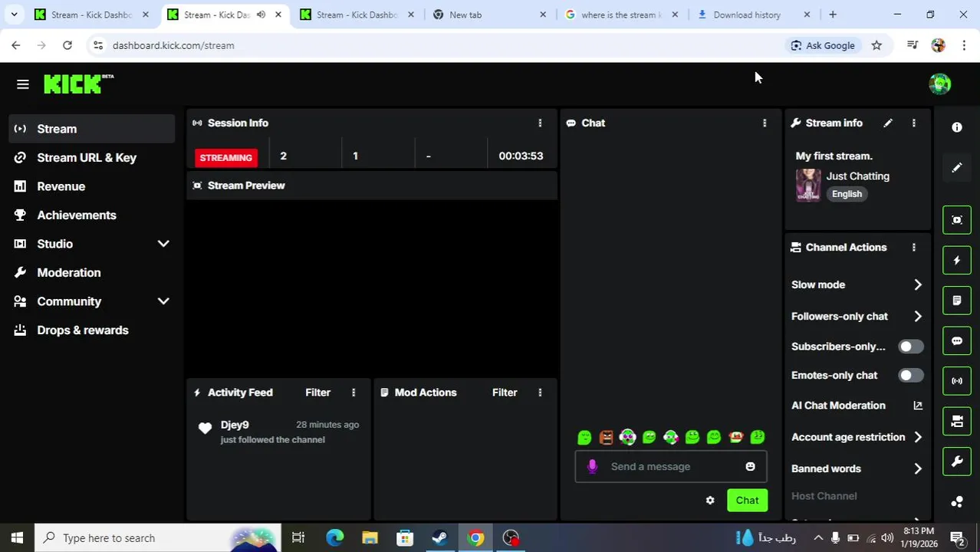Click the Send a message input field
This screenshot has width=980, height=552.
[671, 466]
